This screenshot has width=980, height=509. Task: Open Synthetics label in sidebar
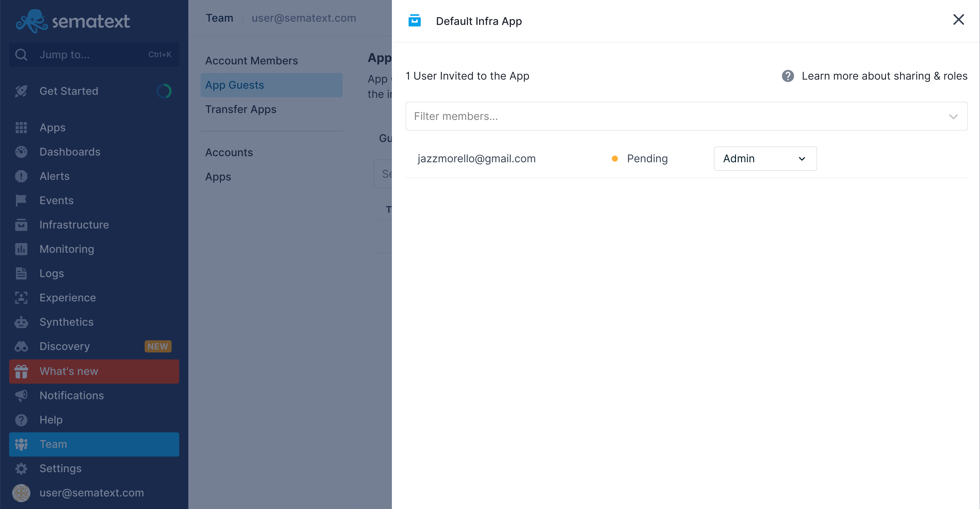click(x=66, y=322)
